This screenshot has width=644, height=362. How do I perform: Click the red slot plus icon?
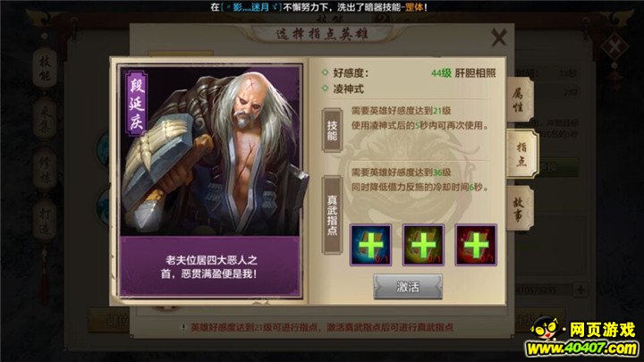[476, 245]
